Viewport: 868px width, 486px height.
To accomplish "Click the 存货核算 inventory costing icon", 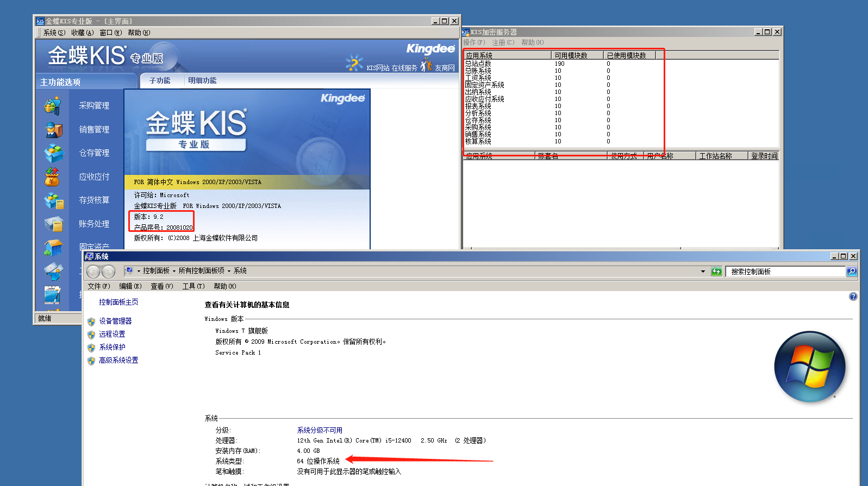I will click(53, 200).
